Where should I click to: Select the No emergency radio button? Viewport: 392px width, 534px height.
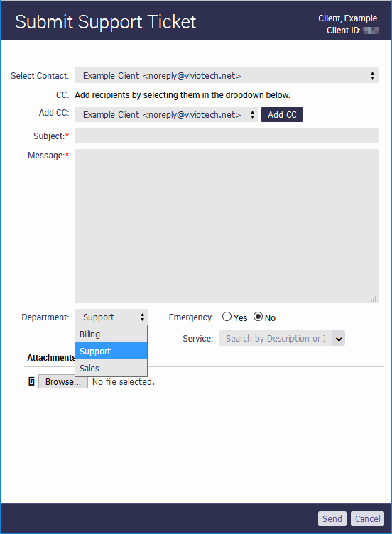click(x=258, y=317)
